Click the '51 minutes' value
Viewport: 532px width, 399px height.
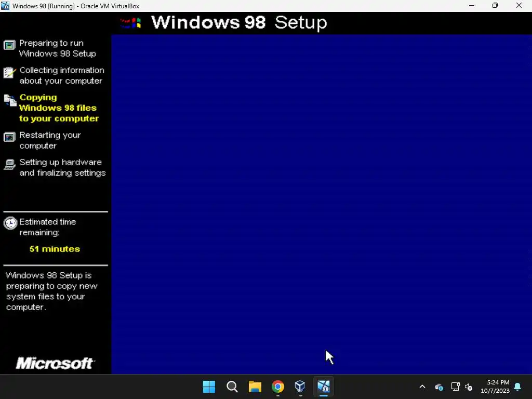coord(55,249)
